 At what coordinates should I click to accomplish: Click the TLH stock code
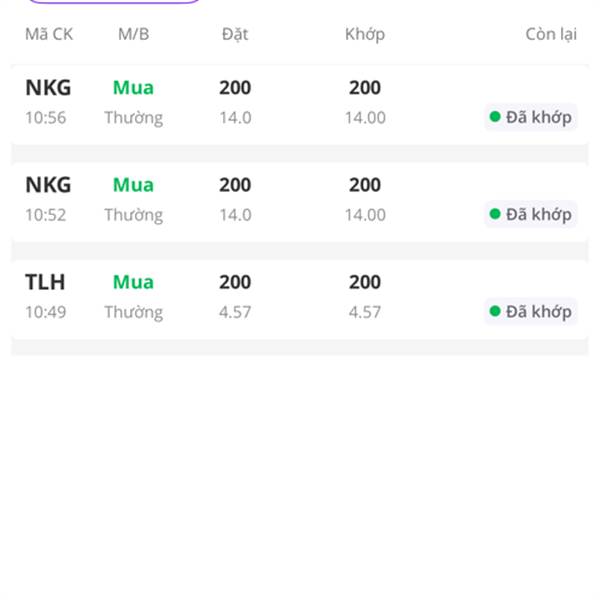pos(44,282)
